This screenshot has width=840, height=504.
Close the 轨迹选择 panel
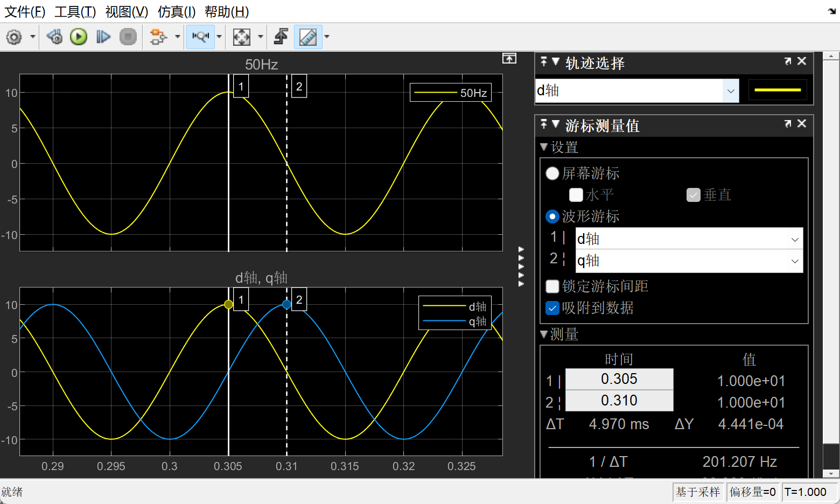coord(802,61)
